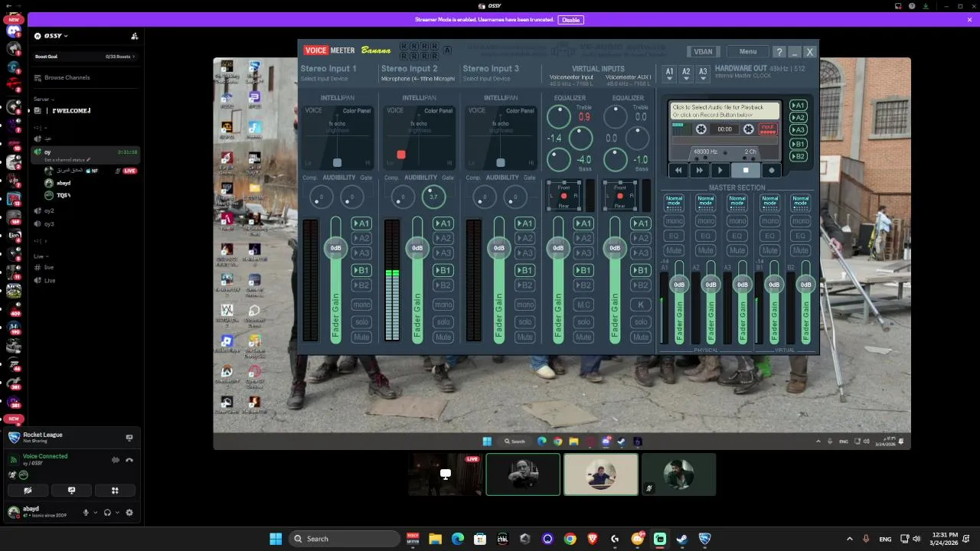The height and width of the screenshot is (551, 980).
Task: Open noise suppression icon beside Voice Connected
Action: pos(115,460)
